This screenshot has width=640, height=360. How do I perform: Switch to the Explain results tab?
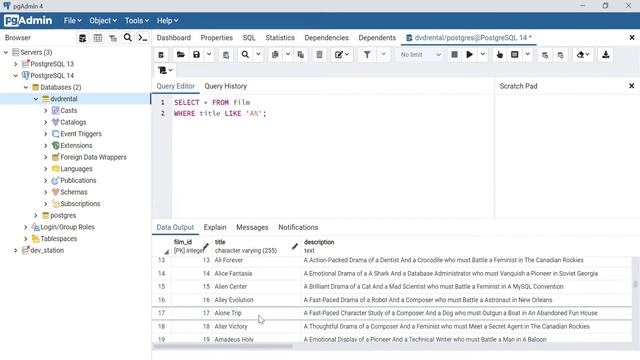(x=215, y=227)
